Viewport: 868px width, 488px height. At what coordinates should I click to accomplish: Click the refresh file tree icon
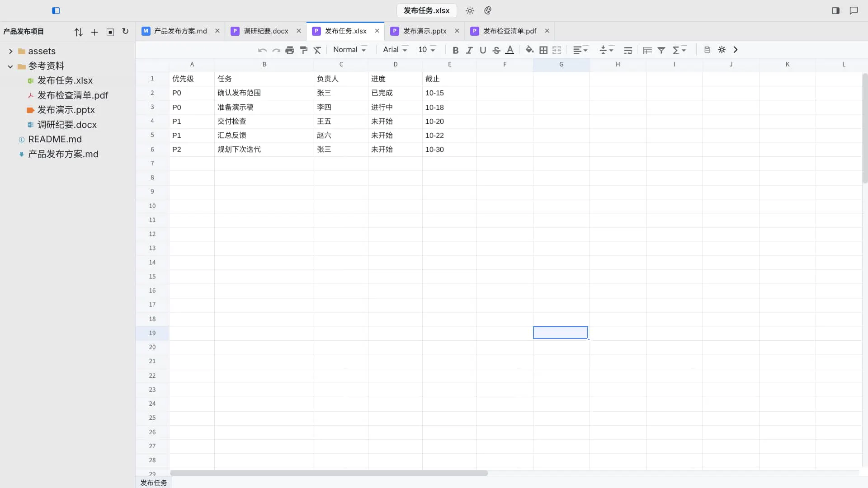(x=125, y=32)
